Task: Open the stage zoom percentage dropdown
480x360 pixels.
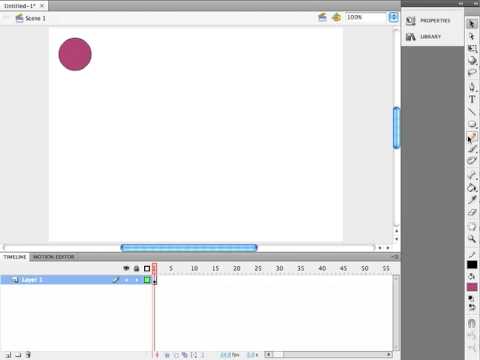Action: point(393,17)
